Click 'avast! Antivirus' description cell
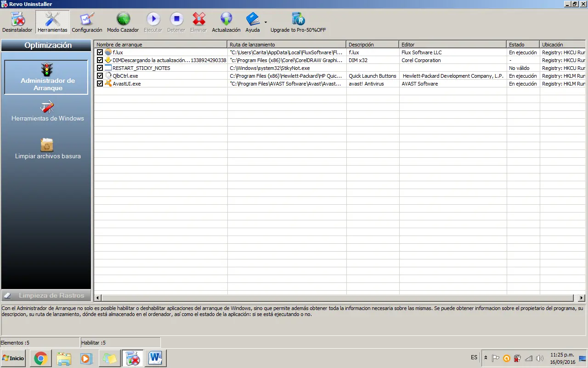Screen dimensions: 588x368 click(366, 84)
